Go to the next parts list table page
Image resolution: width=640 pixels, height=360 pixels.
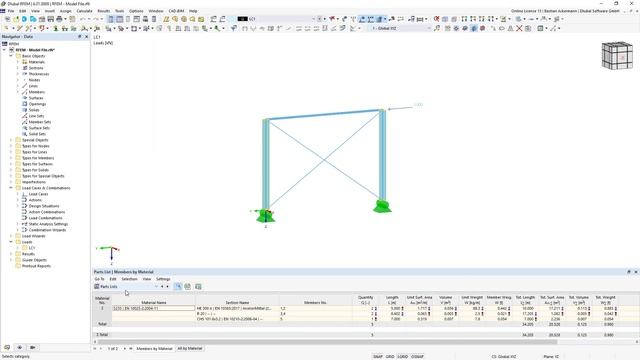pyautogui.click(x=125, y=349)
